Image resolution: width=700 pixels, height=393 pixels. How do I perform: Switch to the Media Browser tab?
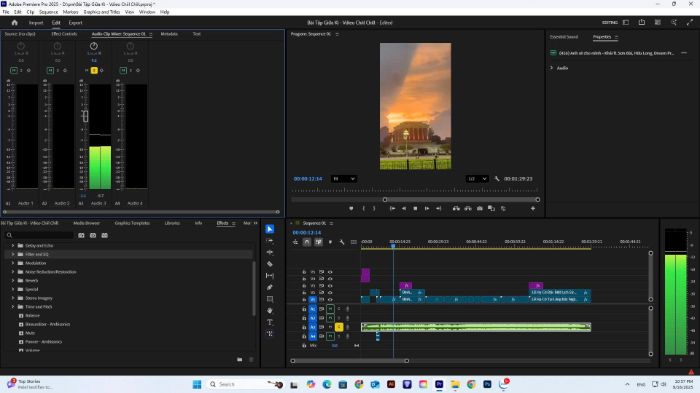click(87, 223)
